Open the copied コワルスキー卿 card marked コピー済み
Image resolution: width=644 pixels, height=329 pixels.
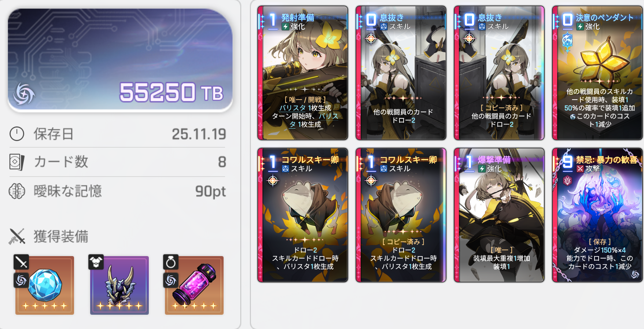401,215
